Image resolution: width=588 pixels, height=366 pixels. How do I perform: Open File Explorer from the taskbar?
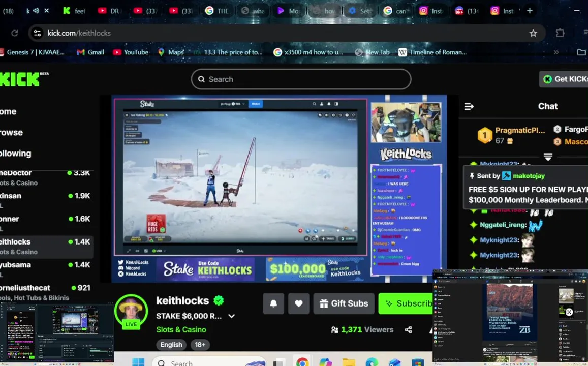[348, 362]
